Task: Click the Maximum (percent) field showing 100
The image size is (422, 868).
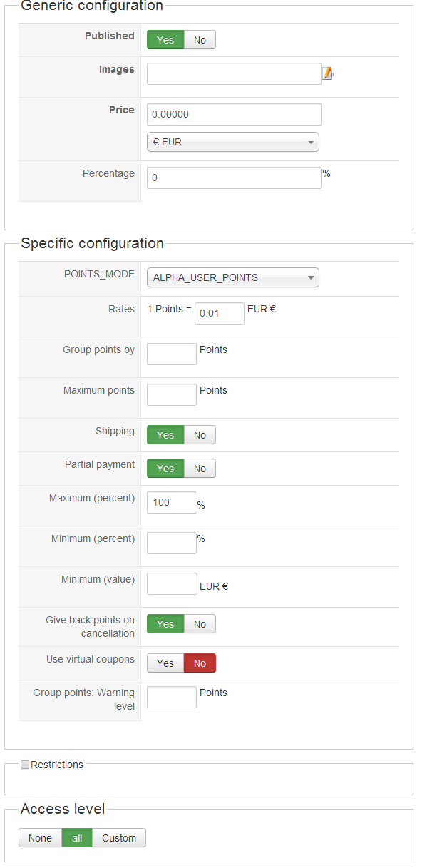Action: [172, 502]
